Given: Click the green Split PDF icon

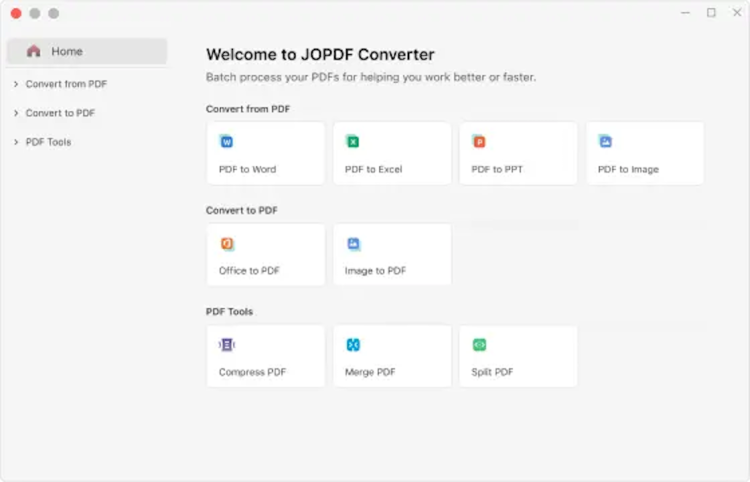Looking at the screenshot, I should point(479,345).
